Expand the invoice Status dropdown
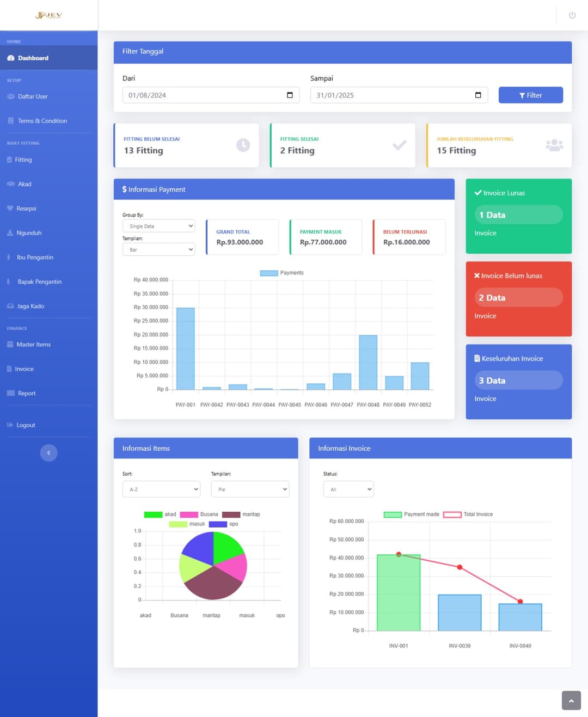The image size is (588, 717). [x=348, y=489]
